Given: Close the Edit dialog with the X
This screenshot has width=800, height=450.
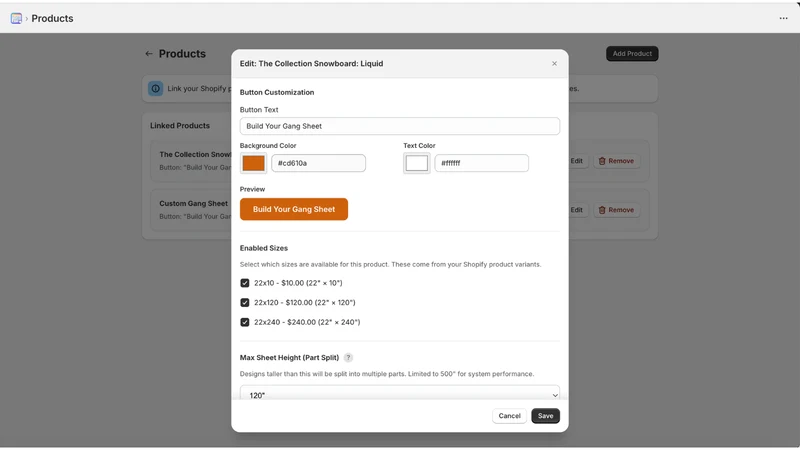Looking at the screenshot, I should click(x=554, y=64).
